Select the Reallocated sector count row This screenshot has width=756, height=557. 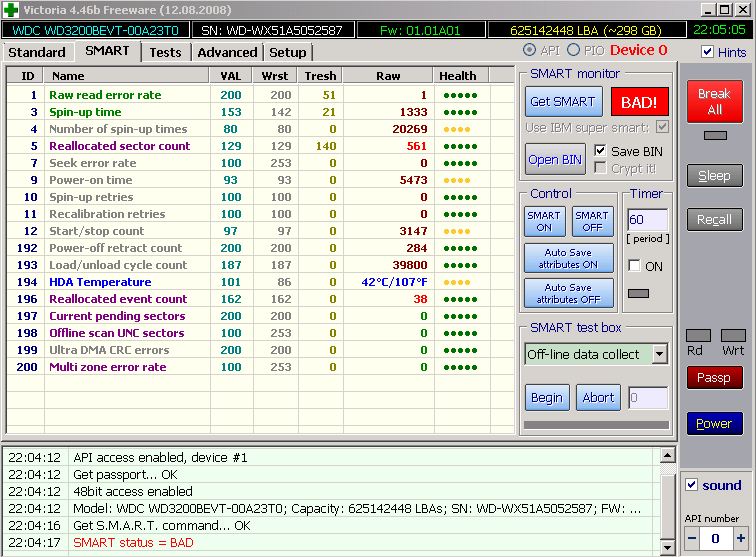(260, 146)
